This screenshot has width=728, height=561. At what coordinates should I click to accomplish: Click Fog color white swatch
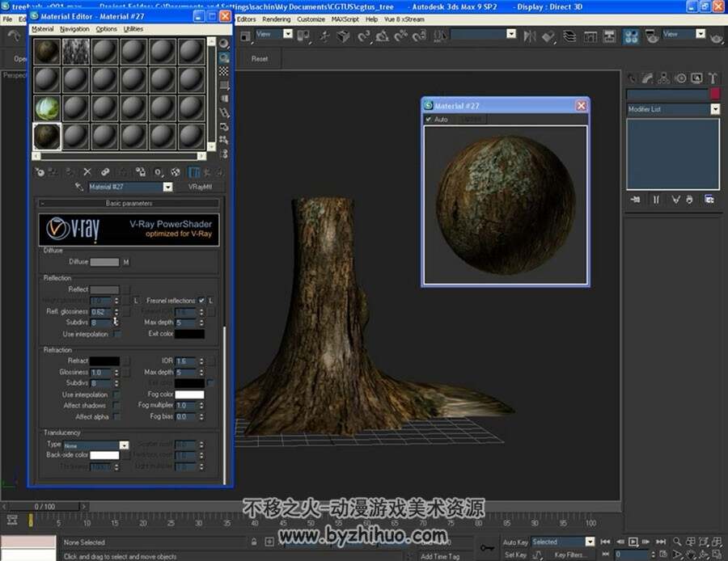189,394
